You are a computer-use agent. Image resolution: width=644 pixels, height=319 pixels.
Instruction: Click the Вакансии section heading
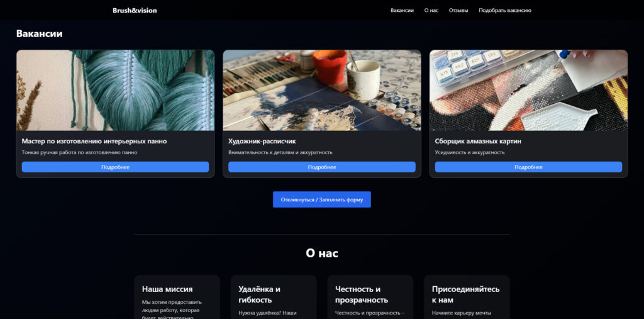click(40, 34)
